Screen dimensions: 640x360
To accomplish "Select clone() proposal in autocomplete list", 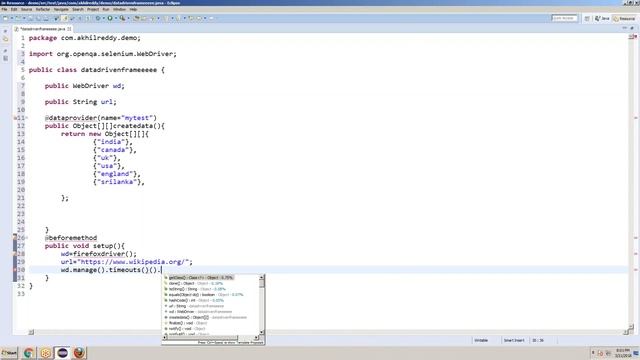I will (211, 283).
